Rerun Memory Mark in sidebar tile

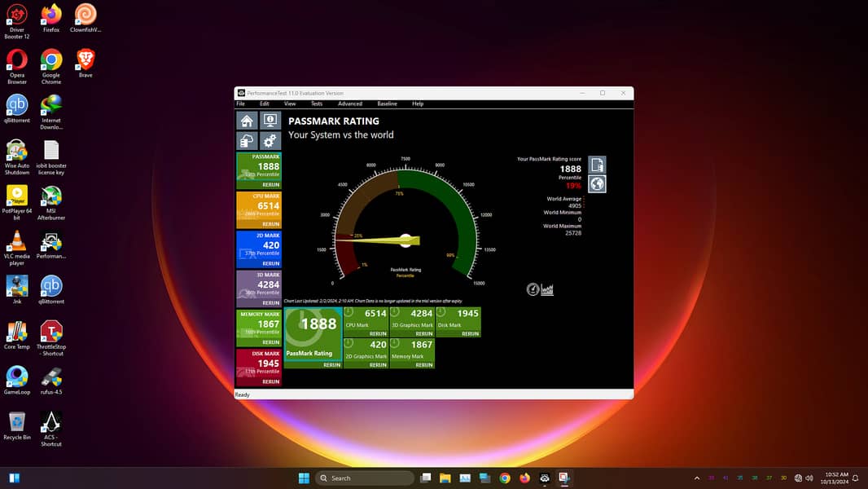point(270,342)
